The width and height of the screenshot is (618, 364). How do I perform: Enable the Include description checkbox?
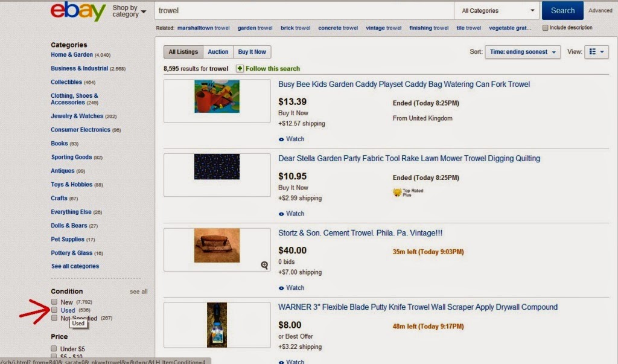545,28
